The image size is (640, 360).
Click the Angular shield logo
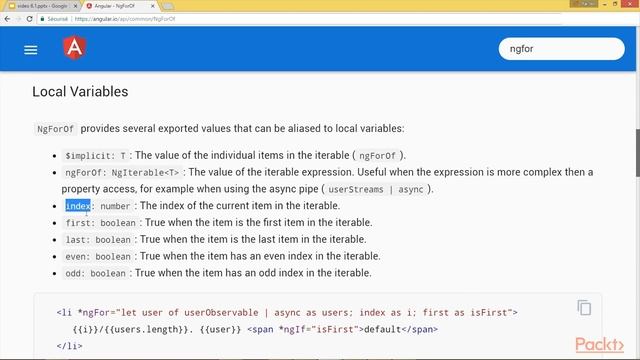point(75,48)
